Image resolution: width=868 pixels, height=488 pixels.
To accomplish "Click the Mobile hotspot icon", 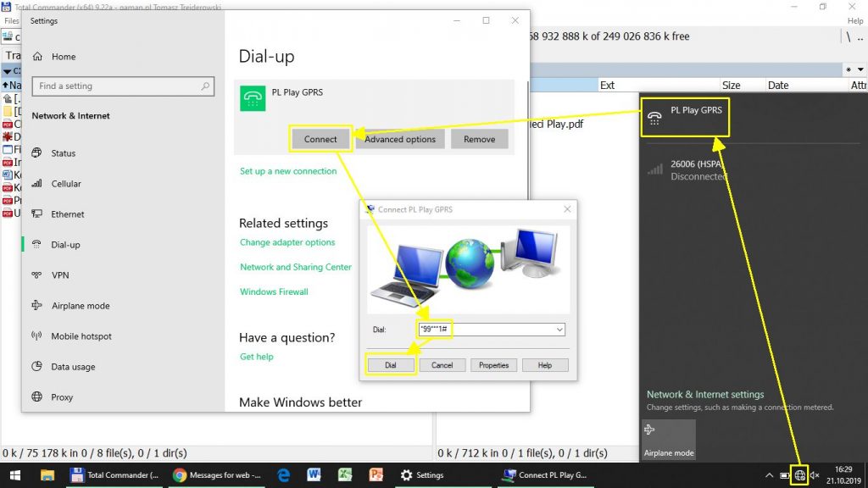I will coord(36,335).
